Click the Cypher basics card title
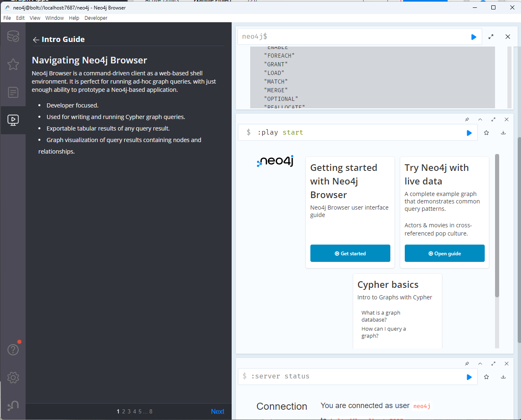The image size is (521, 420). 388,285
